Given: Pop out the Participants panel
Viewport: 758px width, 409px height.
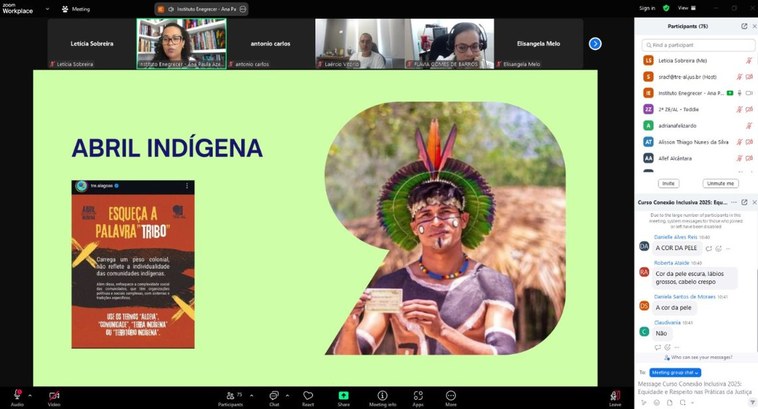Looking at the screenshot, I should click(743, 26).
